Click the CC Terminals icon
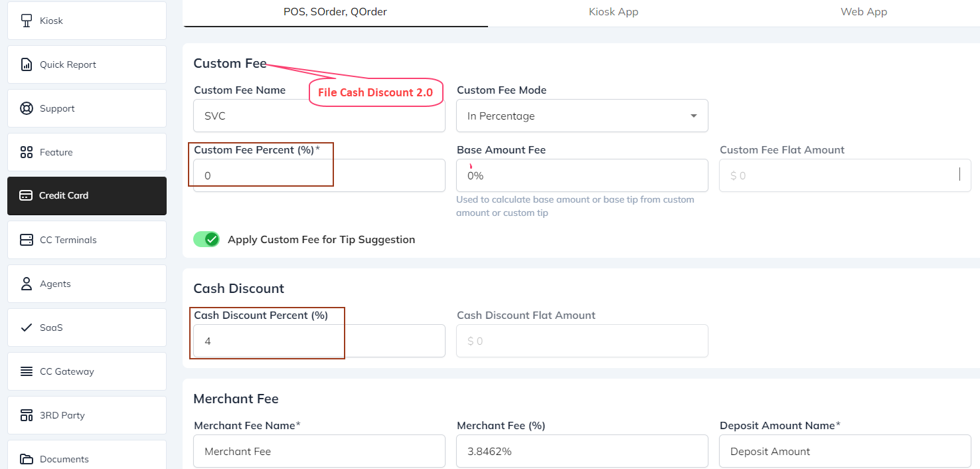This screenshot has height=469, width=980. (x=25, y=239)
